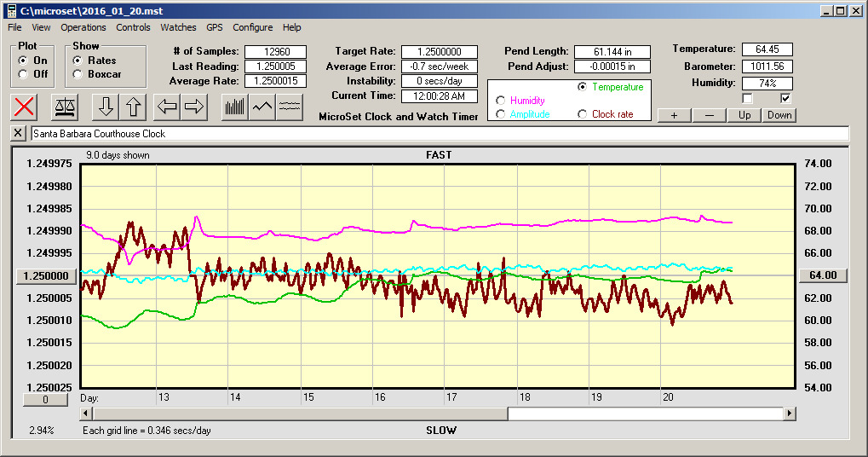Viewport: 868px width, 457px height.
Task: Open the Configure menu
Action: pos(252,27)
